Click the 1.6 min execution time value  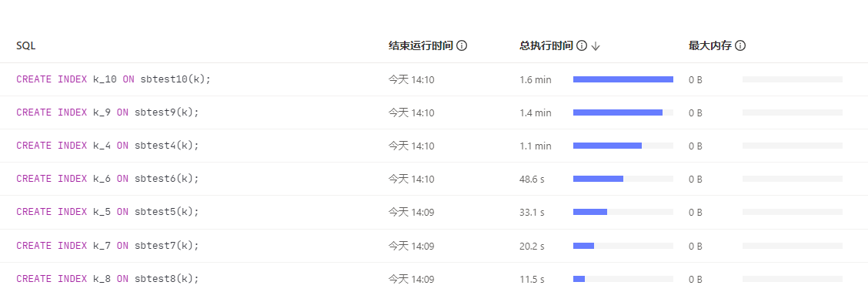536,80
